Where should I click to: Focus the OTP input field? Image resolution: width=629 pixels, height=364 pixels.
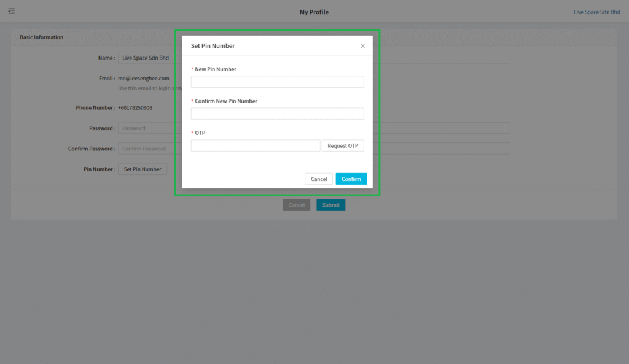[256, 145]
